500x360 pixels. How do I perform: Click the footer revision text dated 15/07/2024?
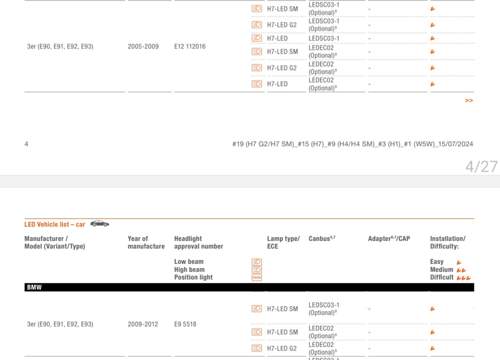pos(353,144)
